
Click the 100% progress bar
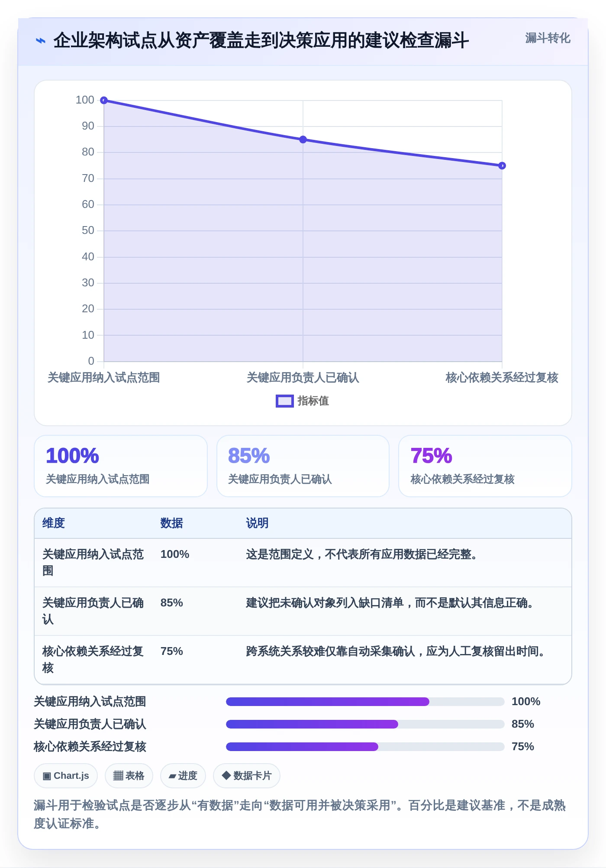pos(365,702)
